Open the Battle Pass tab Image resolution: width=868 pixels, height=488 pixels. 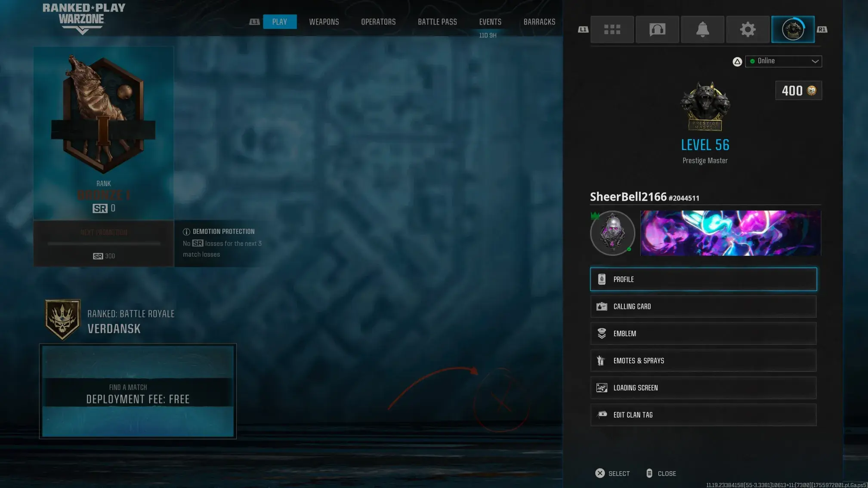coord(437,21)
